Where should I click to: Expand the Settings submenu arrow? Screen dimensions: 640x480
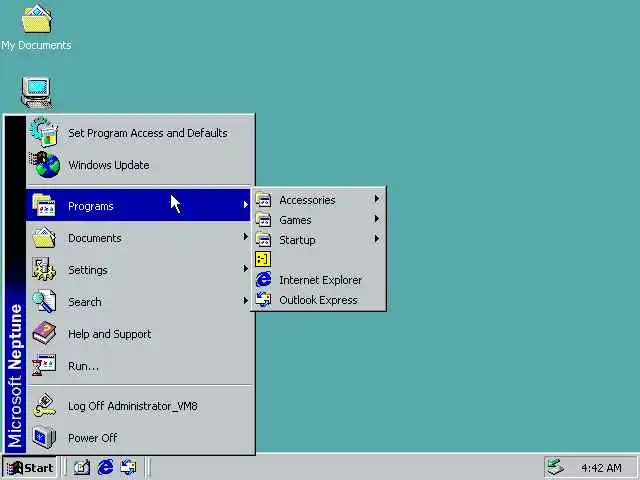point(245,269)
